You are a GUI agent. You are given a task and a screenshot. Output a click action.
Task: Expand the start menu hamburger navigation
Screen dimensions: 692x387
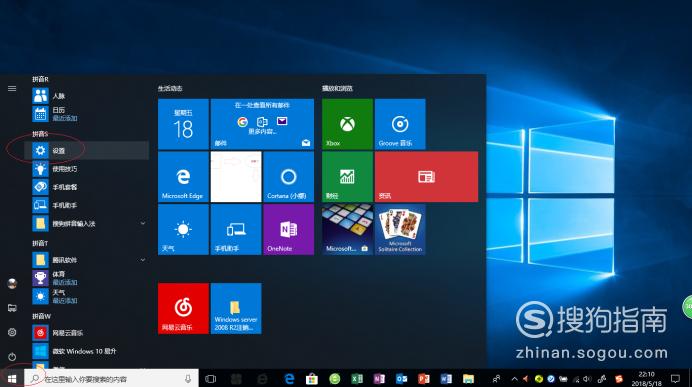pyautogui.click(x=12, y=88)
